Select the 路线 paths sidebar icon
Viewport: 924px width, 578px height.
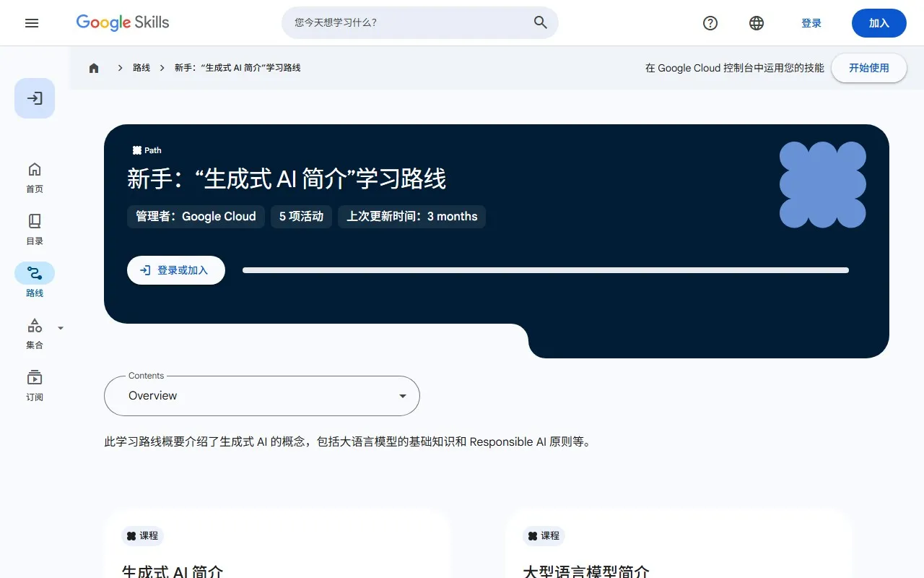point(34,280)
